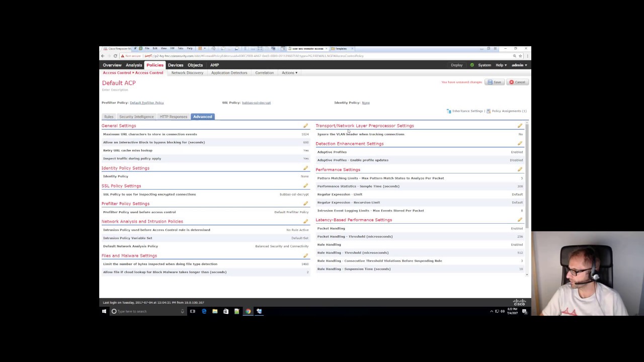The width and height of the screenshot is (644, 362).
Task: Cancel the unsaved changes
Action: pyautogui.click(x=517, y=82)
